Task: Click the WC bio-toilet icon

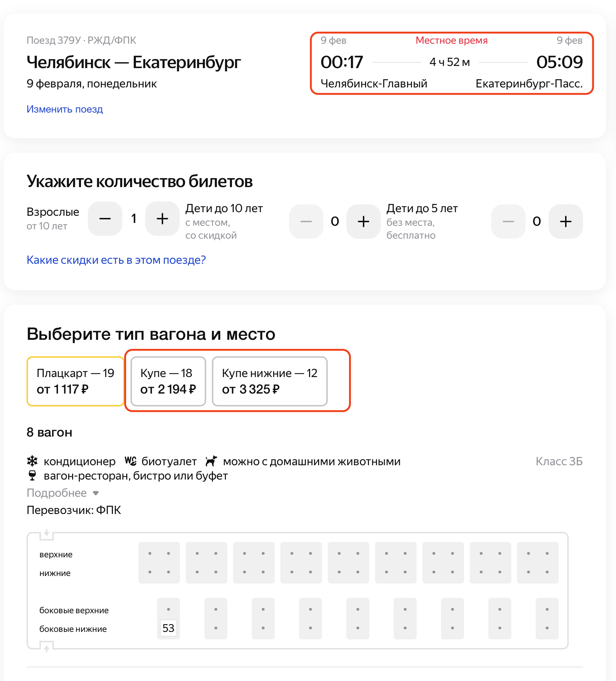Action: (x=131, y=461)
